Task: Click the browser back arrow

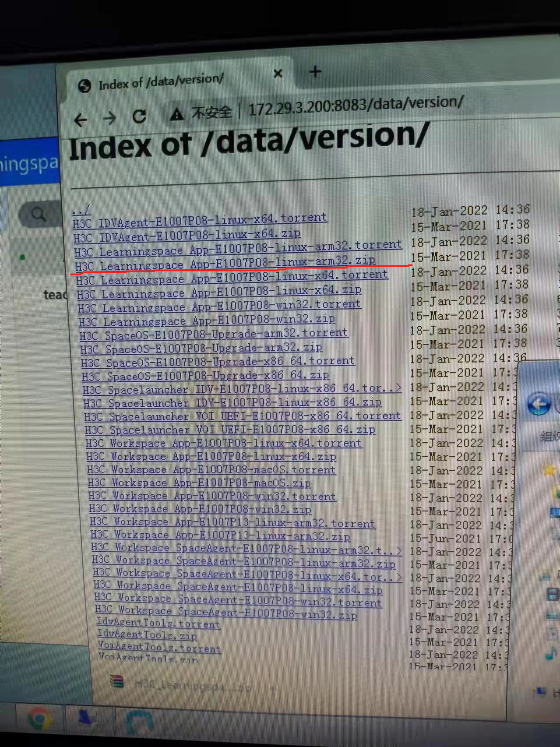Action: 81,120
